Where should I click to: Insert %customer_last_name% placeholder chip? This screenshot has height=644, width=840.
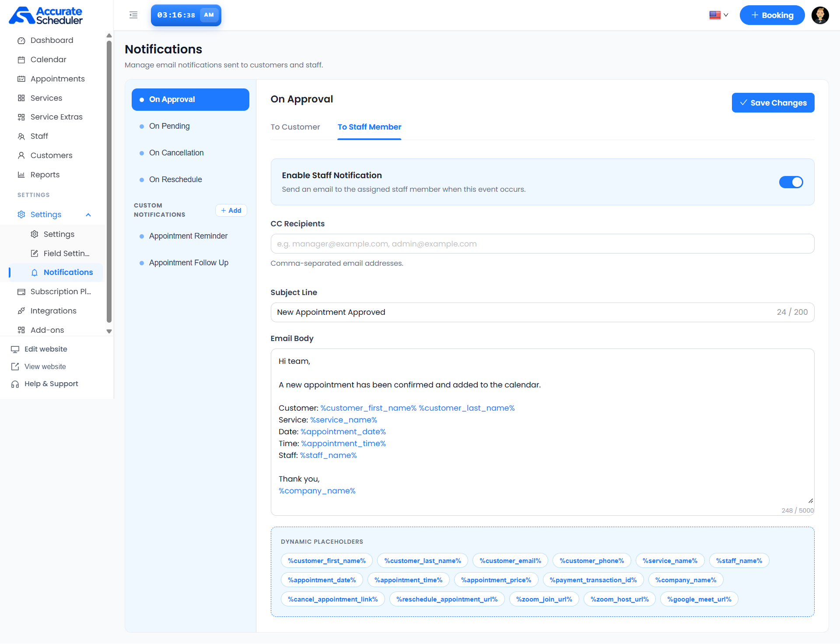tap(423, 561)
